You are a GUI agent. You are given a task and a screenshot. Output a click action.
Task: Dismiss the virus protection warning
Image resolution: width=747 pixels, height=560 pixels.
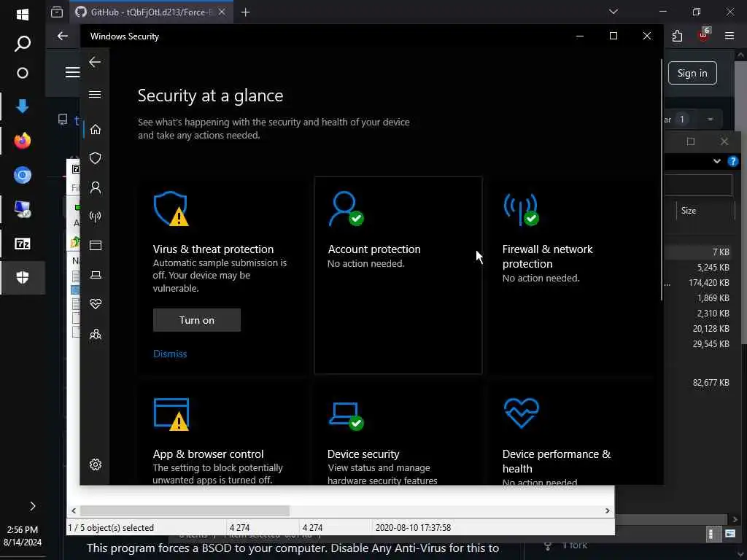[170, 354]
